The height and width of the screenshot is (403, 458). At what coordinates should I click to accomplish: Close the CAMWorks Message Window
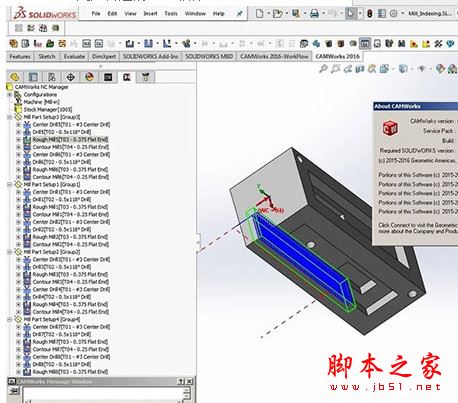pos(189,381)
